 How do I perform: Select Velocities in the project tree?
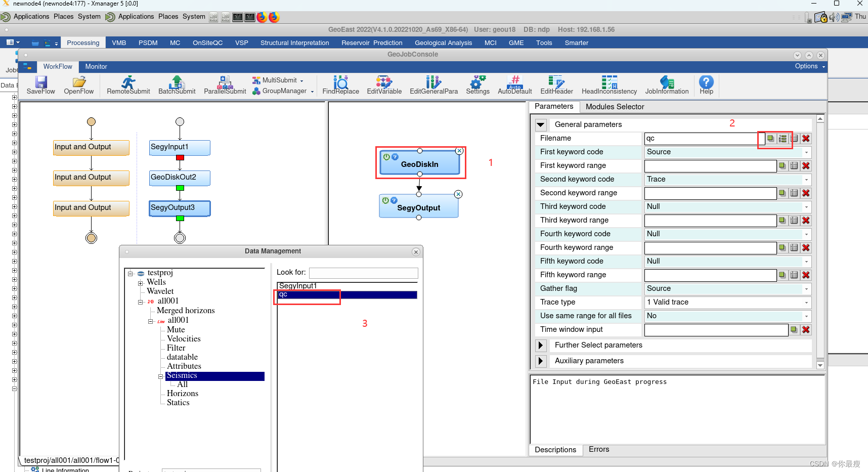click(184, 339)
